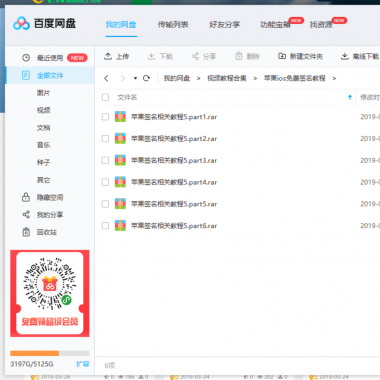
Task: Sort by the modified date column header
Action: point(370,97)
